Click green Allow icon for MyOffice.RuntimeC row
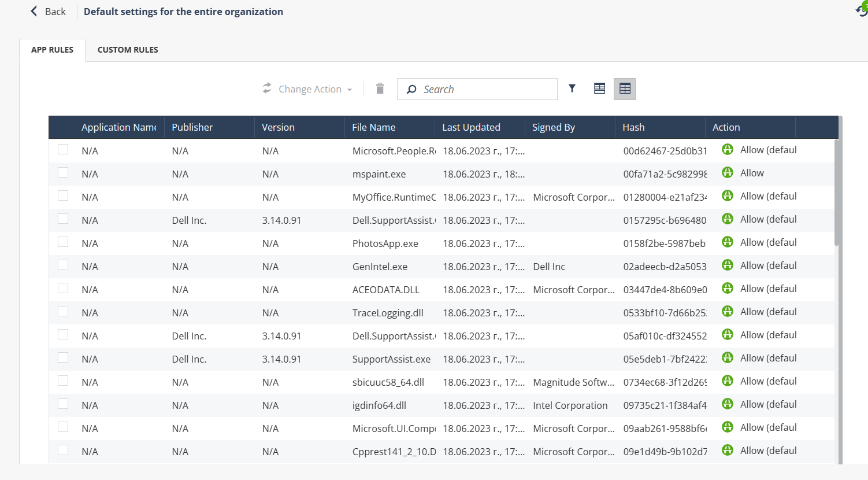The width and height of the screenshot is (868, 480). click(x=728, y=195)
